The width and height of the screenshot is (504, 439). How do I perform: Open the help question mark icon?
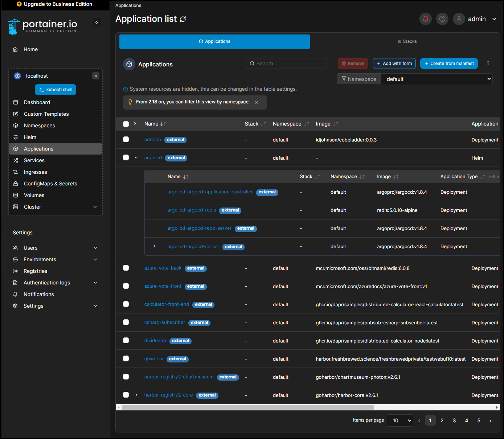coord(442,19)
